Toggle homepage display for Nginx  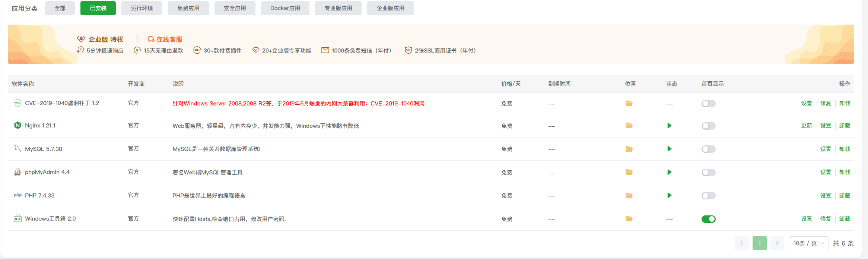(x=708, y=126)
